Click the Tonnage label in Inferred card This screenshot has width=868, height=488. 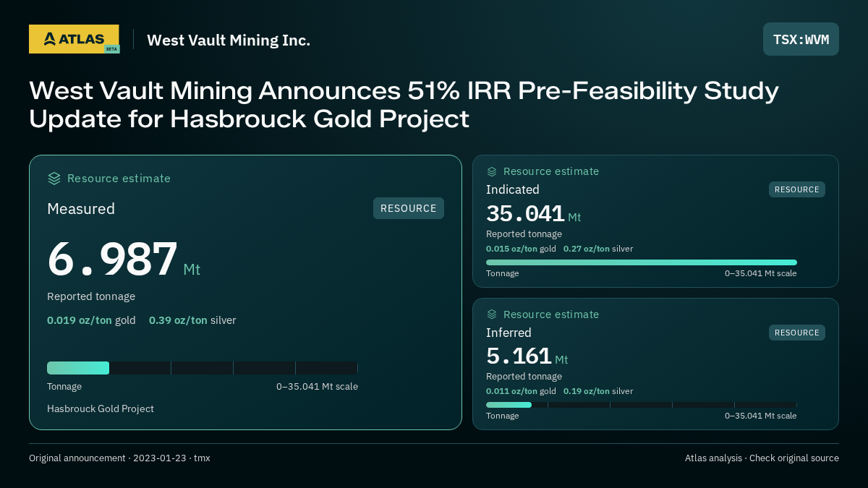coord(502,416)
